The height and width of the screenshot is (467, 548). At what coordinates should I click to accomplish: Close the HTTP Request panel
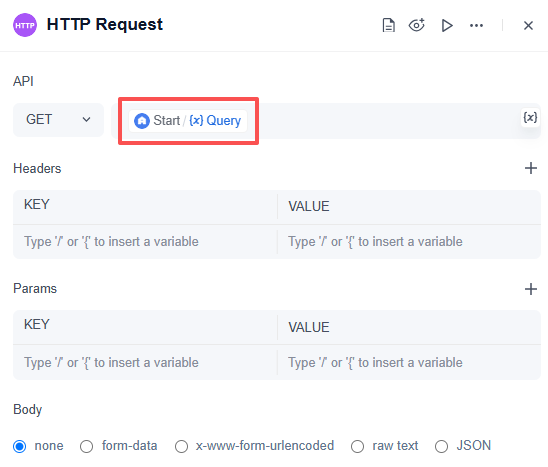coord(528,26)
